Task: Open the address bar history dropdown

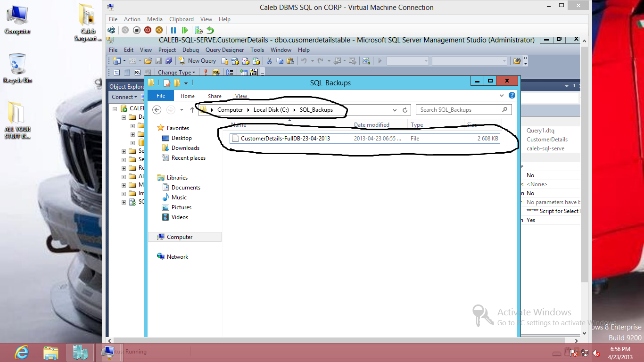Action: [x=395, y=110]
